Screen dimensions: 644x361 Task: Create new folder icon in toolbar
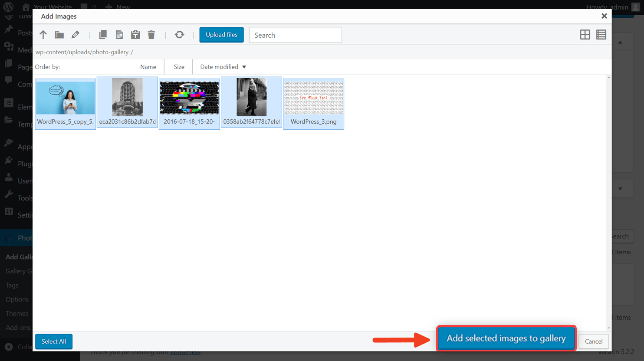tap(59, 35)
